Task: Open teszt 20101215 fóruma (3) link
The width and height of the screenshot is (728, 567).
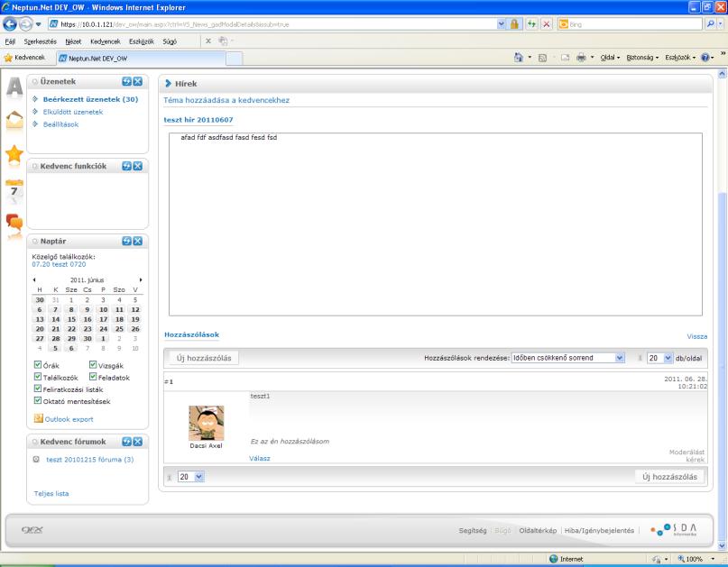Action: click(x=89, y=460)
